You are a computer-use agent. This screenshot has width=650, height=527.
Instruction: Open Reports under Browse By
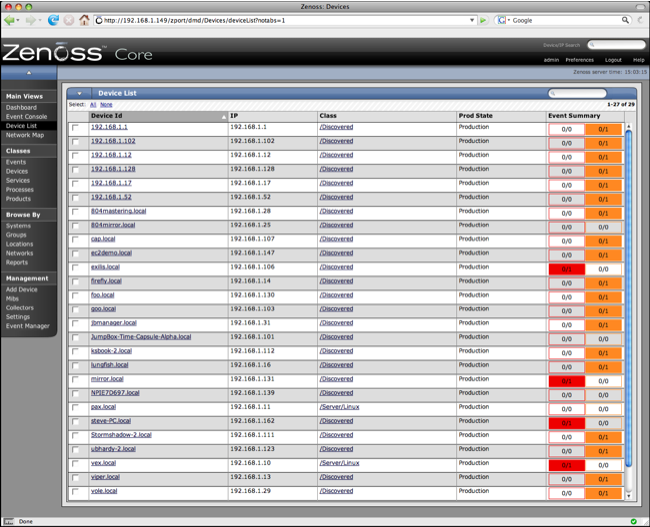point(17,262)
